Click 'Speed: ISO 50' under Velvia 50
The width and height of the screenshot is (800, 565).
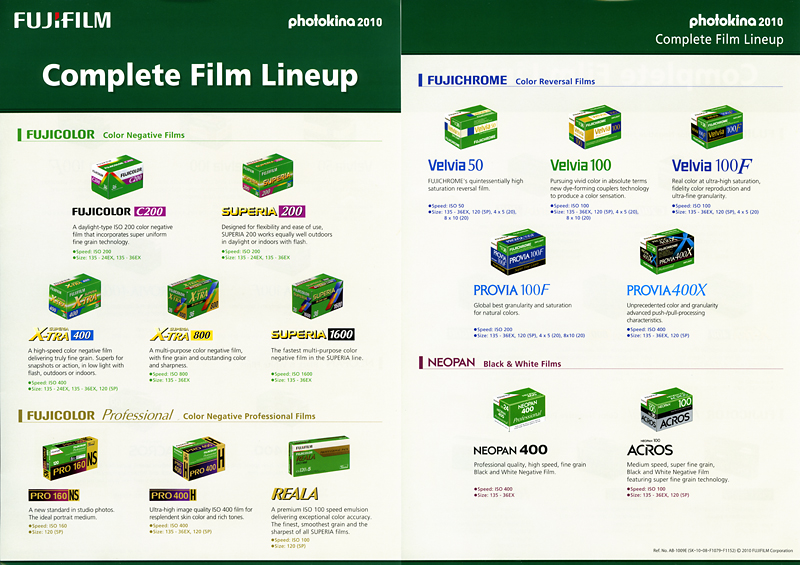pyautogui.click(x=446, y=206)
